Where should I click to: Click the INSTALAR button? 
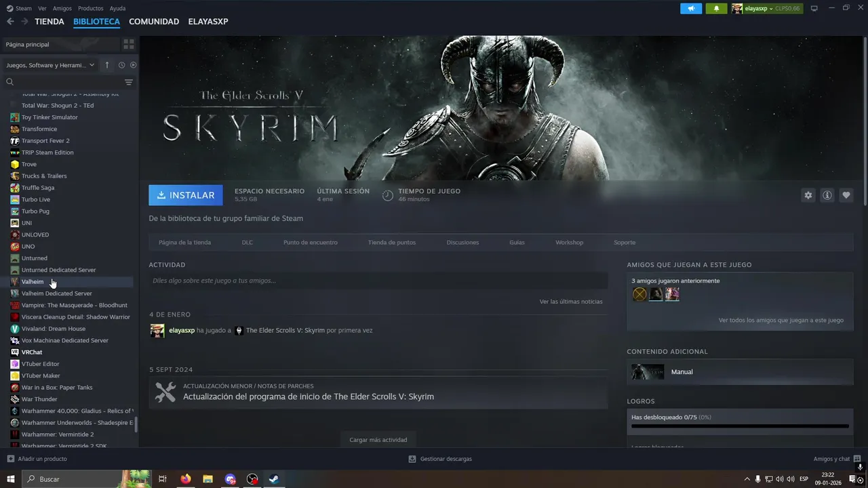point(186,195)
